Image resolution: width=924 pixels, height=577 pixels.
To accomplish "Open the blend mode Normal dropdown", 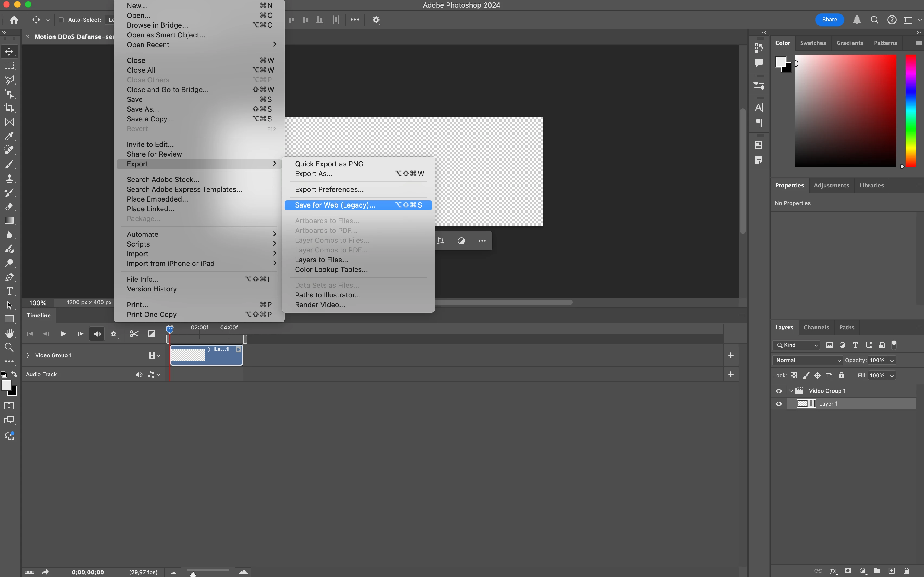I will point(807,360).
